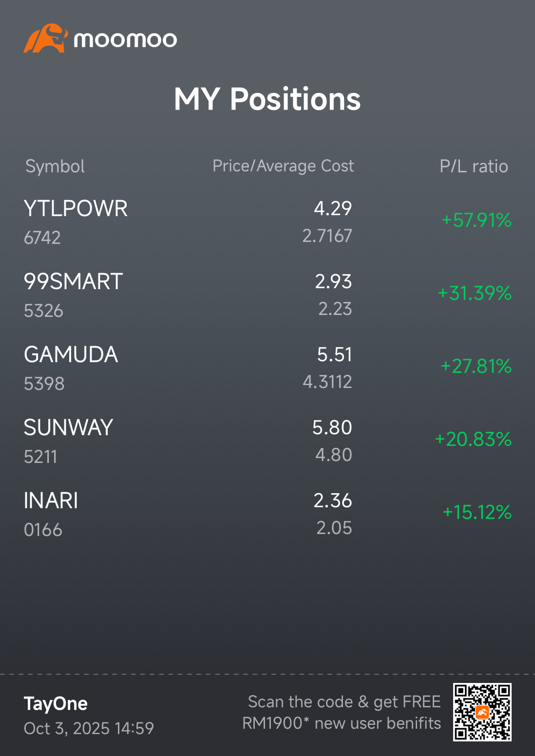Select the 99SMART stock symbol

73,282
